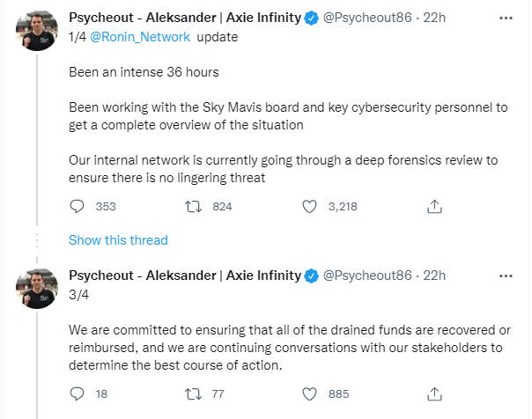
Task: Open the @Ronin_Network mention link
Action: click(140, 37)
